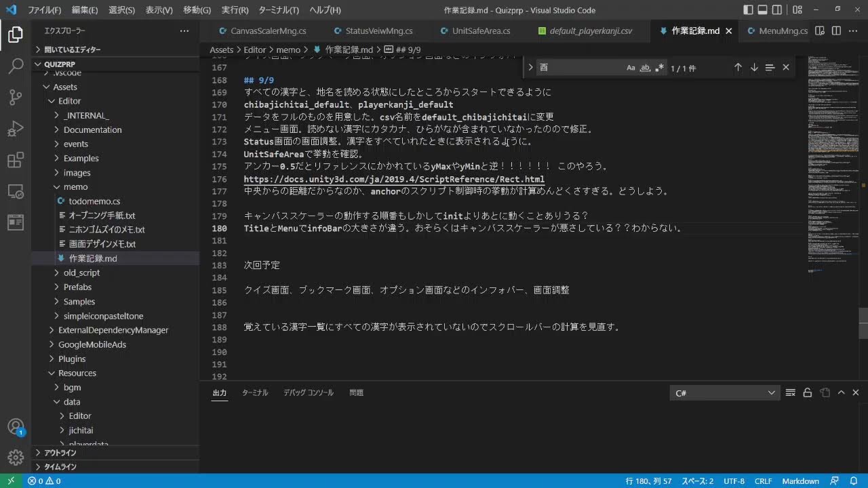Open the Manage gear menu

[x=16, y=457]
